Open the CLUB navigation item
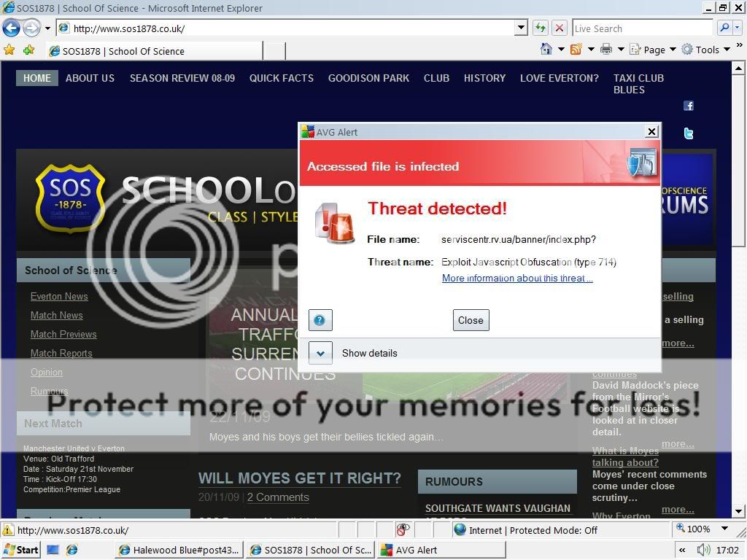Screen dimensions: 747x560 pos(436,78)
